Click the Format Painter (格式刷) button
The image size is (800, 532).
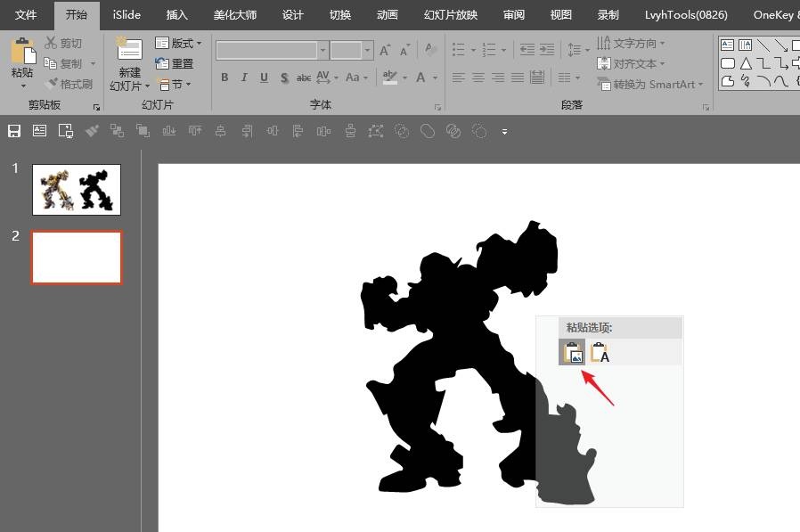pyautogui.click(x=69, y=84)
